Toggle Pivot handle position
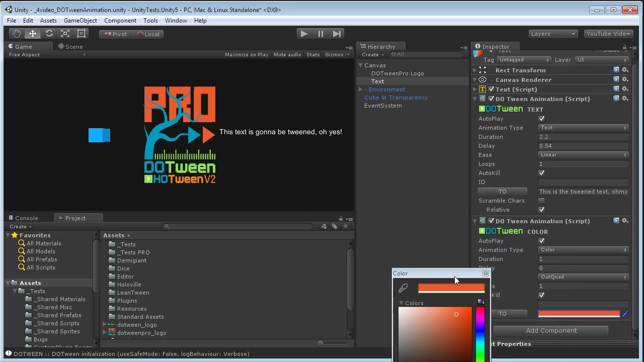This screenshot has height=362, width=644. point(115,34)
